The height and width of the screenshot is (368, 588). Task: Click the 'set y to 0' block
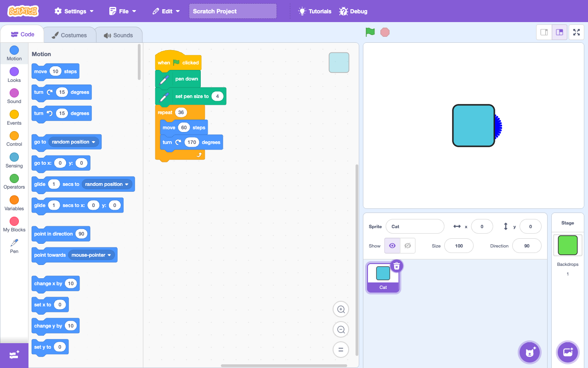pyautogui.click(x=50, y=347)
